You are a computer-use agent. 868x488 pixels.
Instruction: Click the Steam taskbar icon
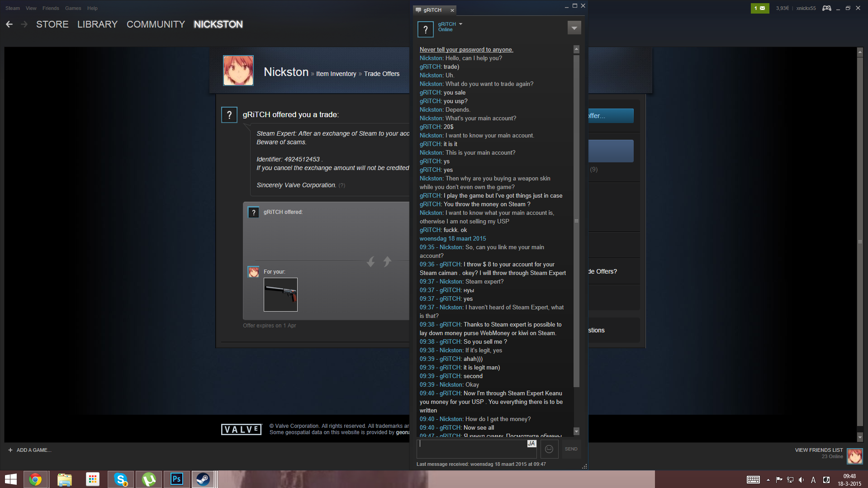[x=203, y=479]
